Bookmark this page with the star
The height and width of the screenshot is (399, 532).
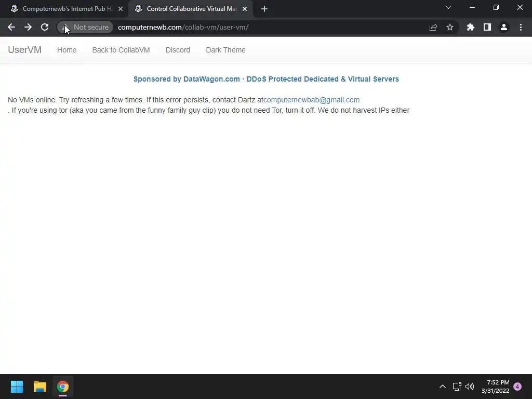coord(450,27)
